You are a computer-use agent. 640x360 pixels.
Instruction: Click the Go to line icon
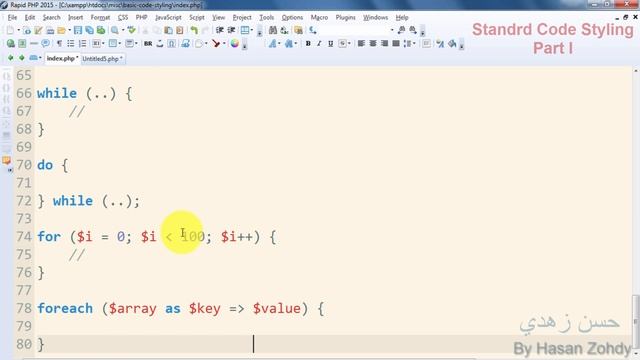[313, 30]
